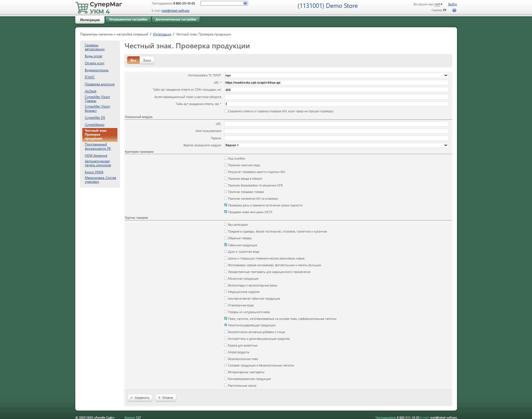Uncheck Продажа ниже мин.цены (НСП)

[226, 212]
